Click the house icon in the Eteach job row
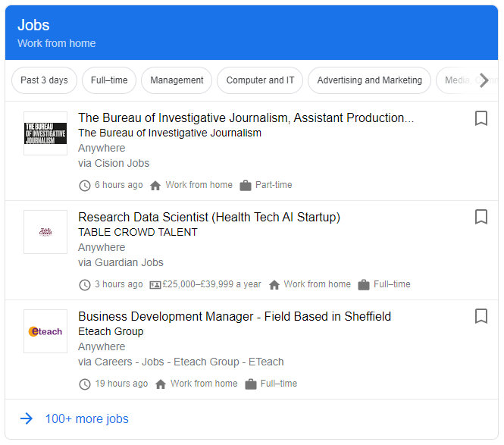 tap(161, 384)
